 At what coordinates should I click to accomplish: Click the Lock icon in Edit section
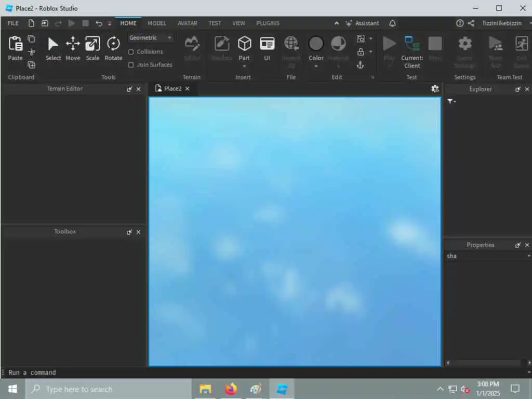point(361,51)
